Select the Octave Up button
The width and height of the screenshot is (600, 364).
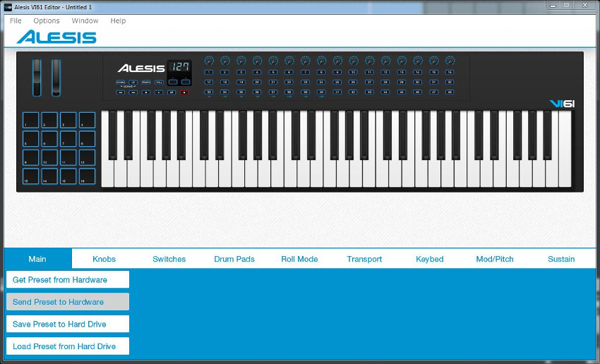coord(133,83)
